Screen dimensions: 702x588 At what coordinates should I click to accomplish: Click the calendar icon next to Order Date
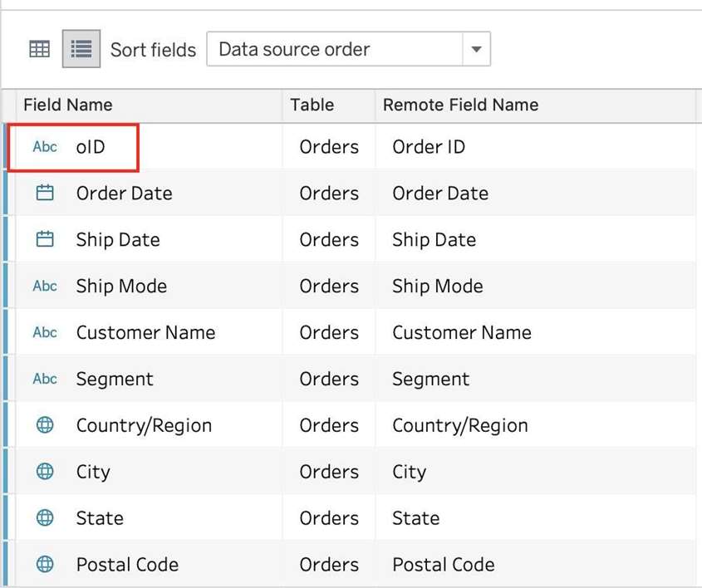[45, 194]
